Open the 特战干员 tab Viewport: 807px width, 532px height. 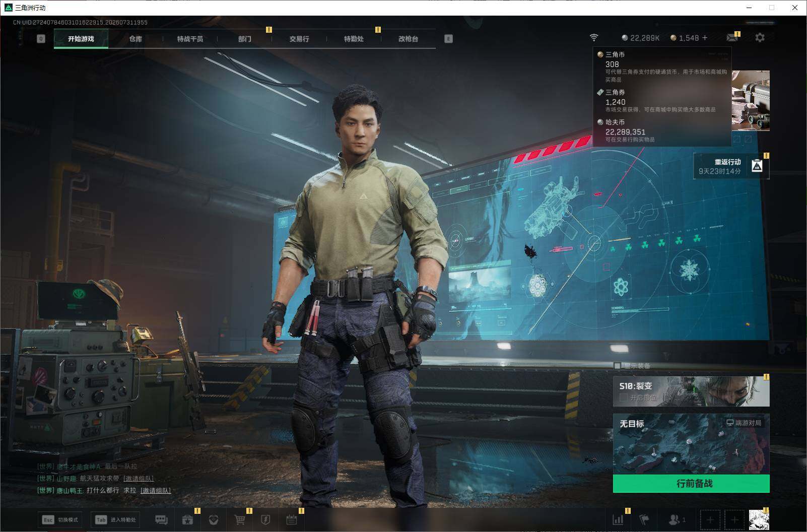click(x=190, y=39)
